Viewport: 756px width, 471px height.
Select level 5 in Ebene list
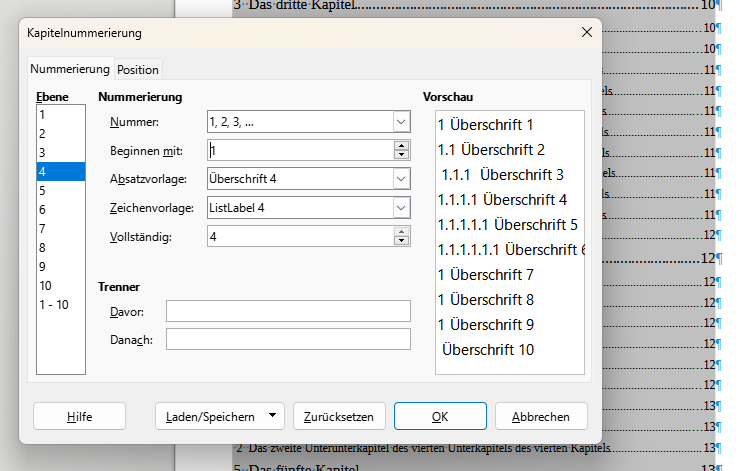point(61,190)
